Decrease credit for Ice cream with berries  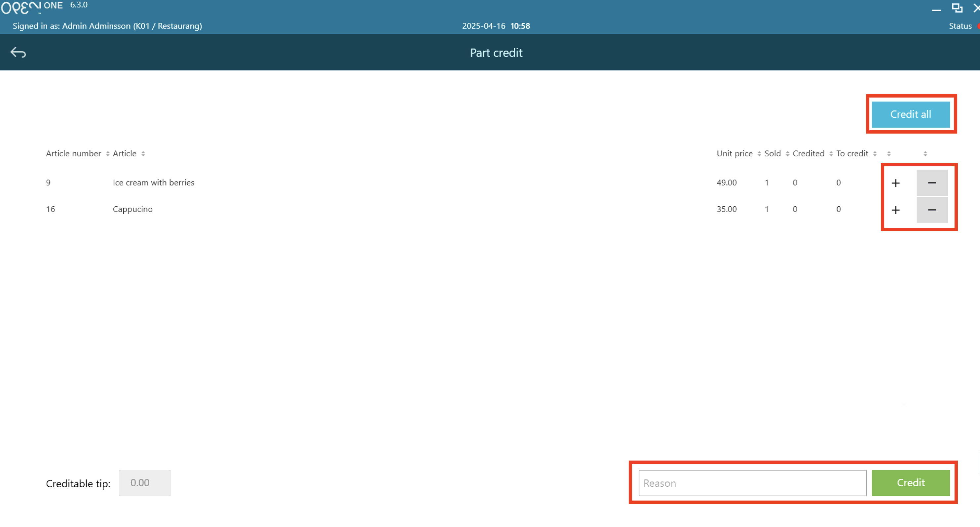pyautogui.click(x=932, y=183)
